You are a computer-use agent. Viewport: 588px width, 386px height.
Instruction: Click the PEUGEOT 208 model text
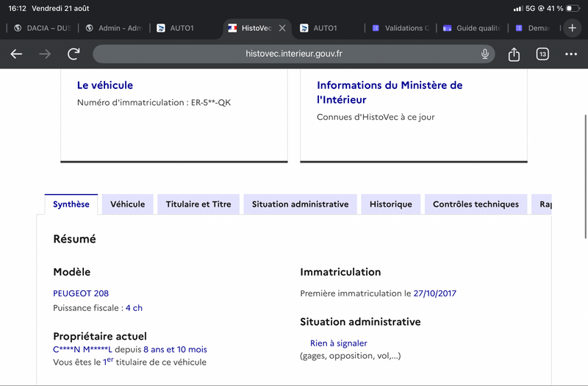pos(81,293)
